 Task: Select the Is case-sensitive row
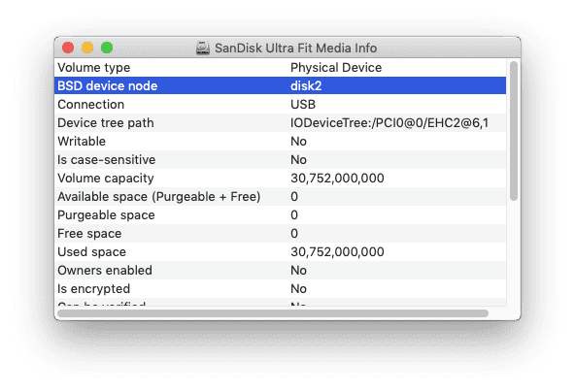(x=280, y=160)
